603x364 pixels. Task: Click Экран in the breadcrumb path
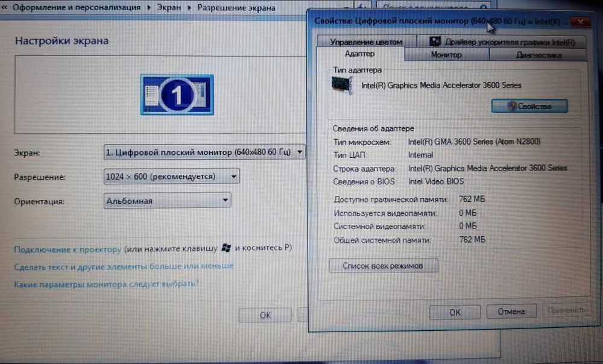[169, 8]
